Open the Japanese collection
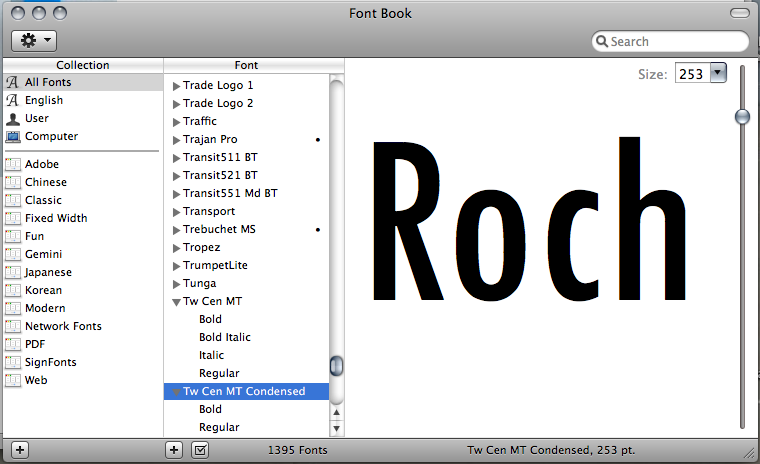 pyautogui.click(x=83, y=272)
